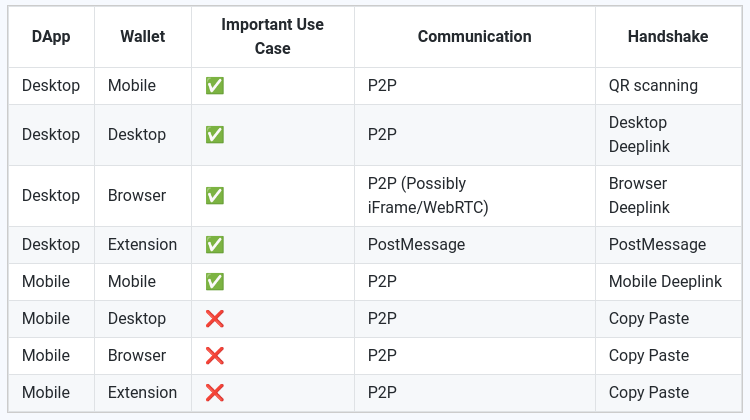Click the Extension wallet cell in the Desktop row
750x420 pixels.
coord(142,245)
